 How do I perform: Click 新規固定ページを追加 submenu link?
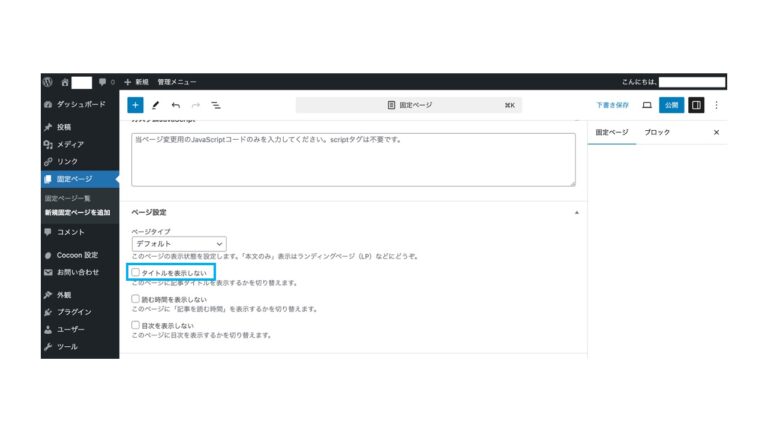[x=77, y=213]
